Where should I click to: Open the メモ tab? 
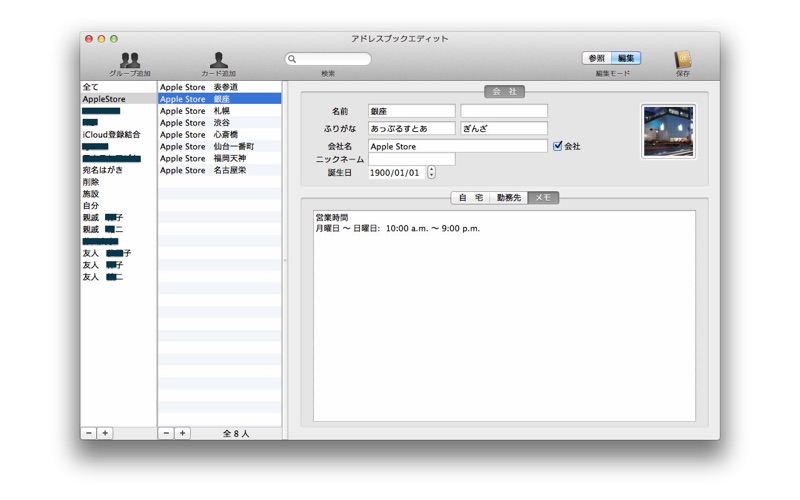tap(543, 197)
